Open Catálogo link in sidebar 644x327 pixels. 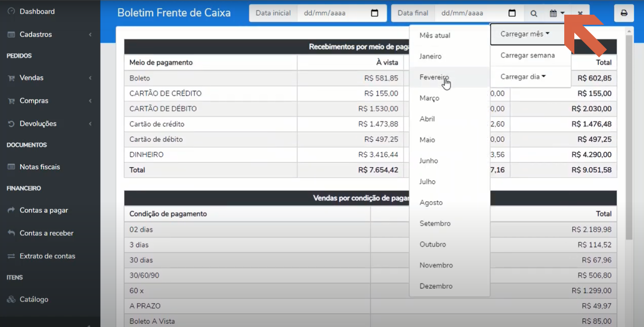tap(34, 299)
